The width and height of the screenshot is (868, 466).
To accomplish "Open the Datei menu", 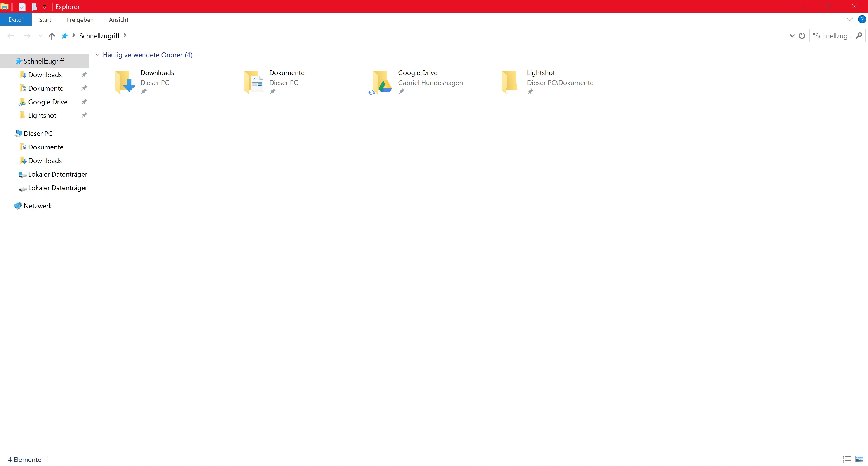I will tap(16, 19).
